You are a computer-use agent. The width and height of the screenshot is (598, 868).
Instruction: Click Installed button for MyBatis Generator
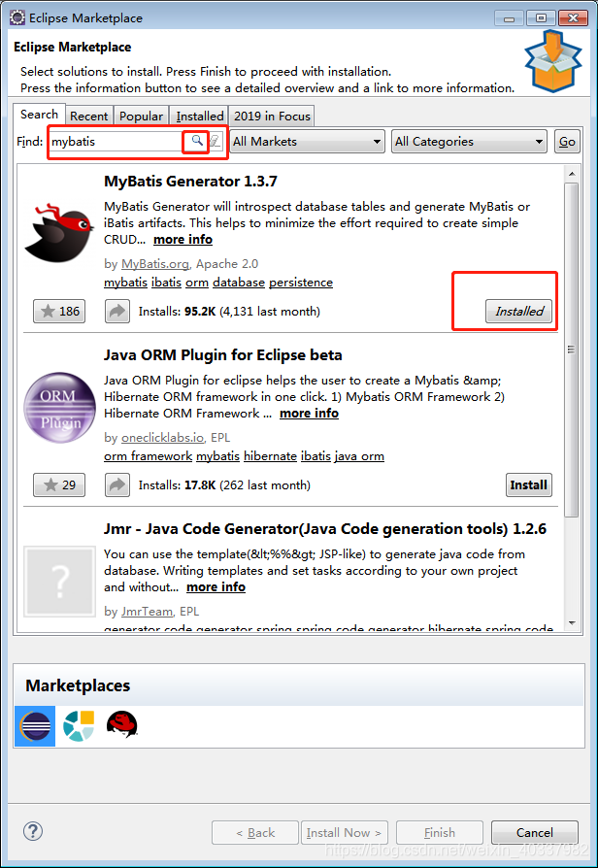518,311
